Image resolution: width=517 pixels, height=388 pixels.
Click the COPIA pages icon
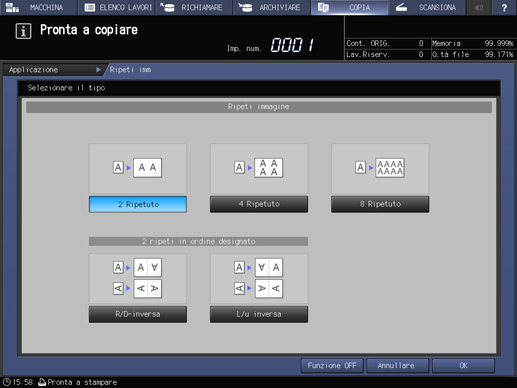click(x=323, y=7)
